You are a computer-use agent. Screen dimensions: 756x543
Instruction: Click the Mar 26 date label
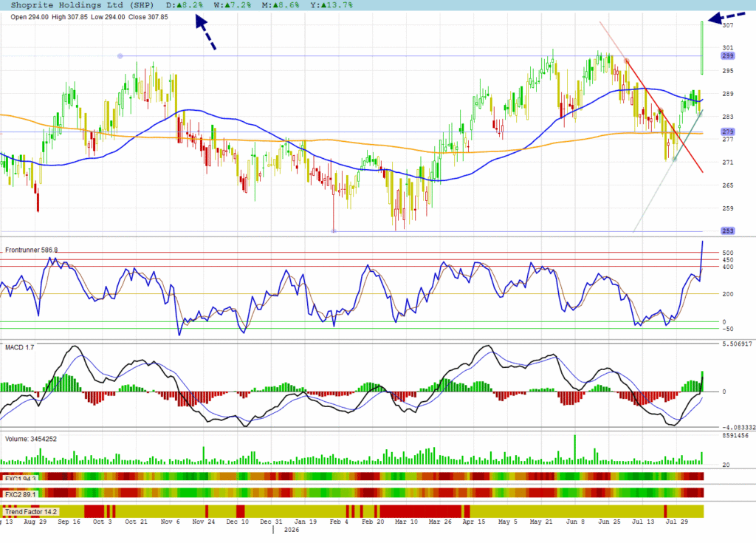click(x=440, y=522)
